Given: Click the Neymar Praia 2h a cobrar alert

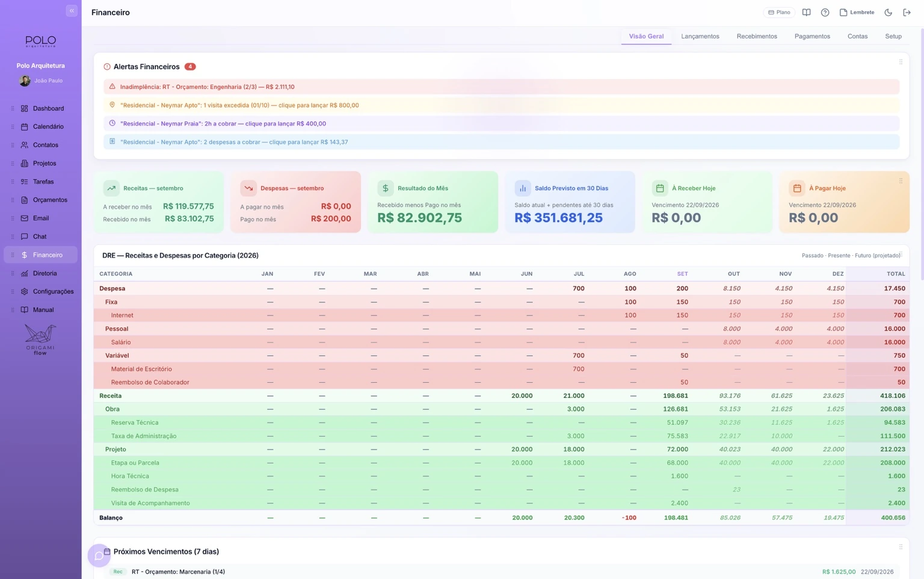Looking at the screenshot, I should tap(501, 123).
